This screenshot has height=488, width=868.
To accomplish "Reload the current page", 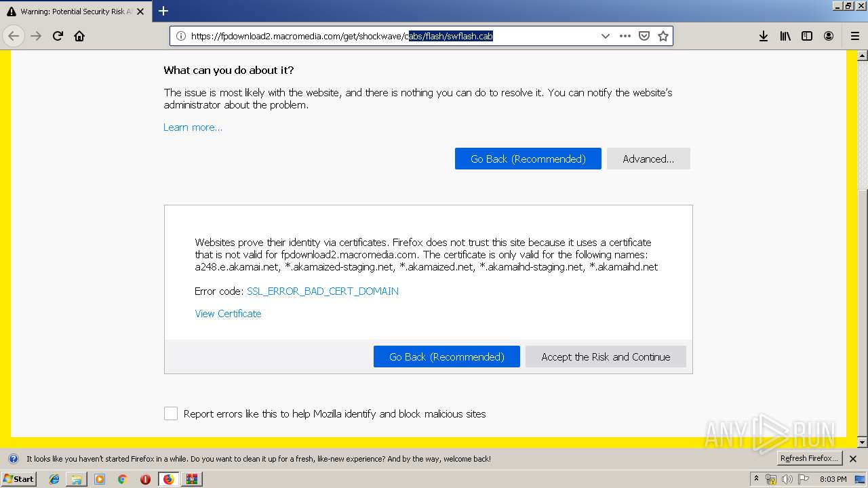I will coord(58,36).
